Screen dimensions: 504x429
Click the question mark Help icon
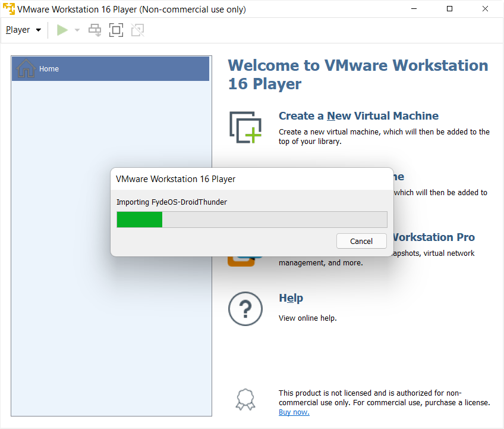coord(245,309)
